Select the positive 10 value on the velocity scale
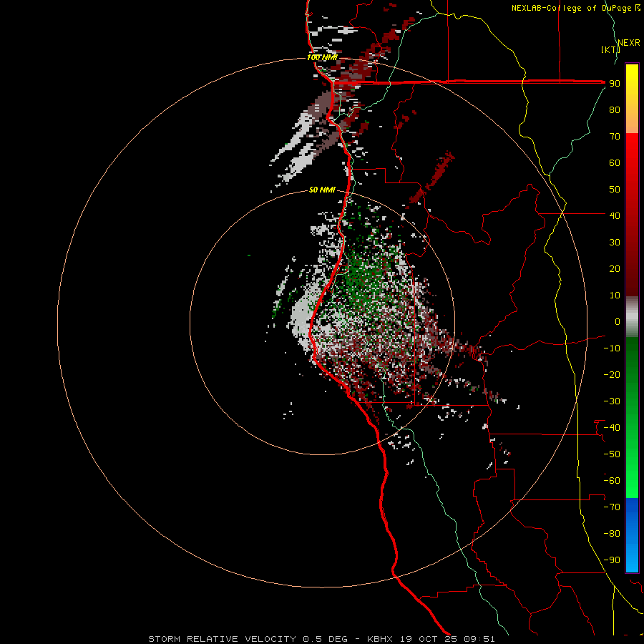644x644 pixels. tap(615, 296)
